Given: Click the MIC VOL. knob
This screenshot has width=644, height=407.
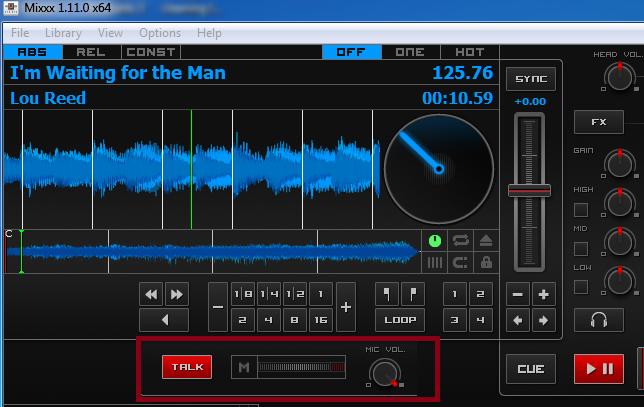Looking at the screenshot, I should pyautogui.click(x=385, y=373).
